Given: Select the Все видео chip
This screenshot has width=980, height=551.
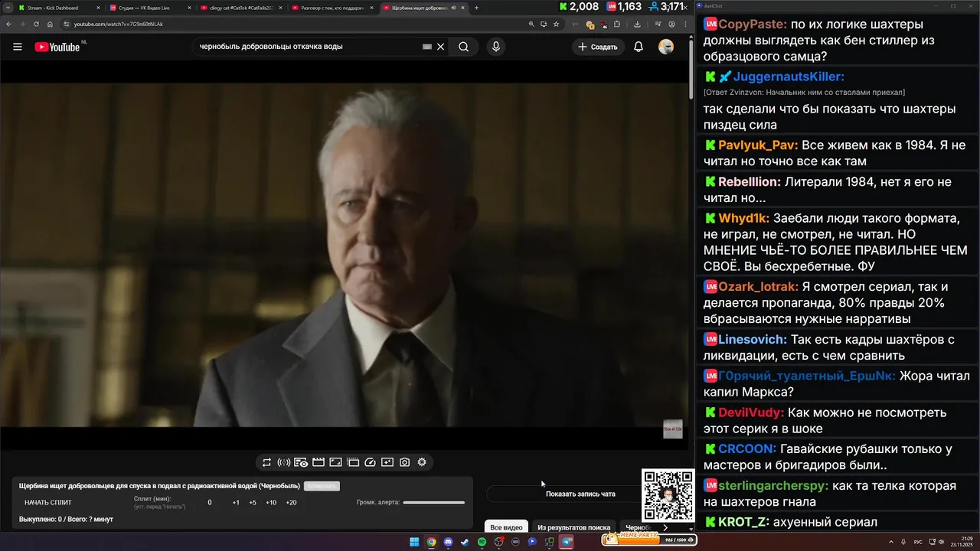Looking at the screenshot, I should [506, 527].
